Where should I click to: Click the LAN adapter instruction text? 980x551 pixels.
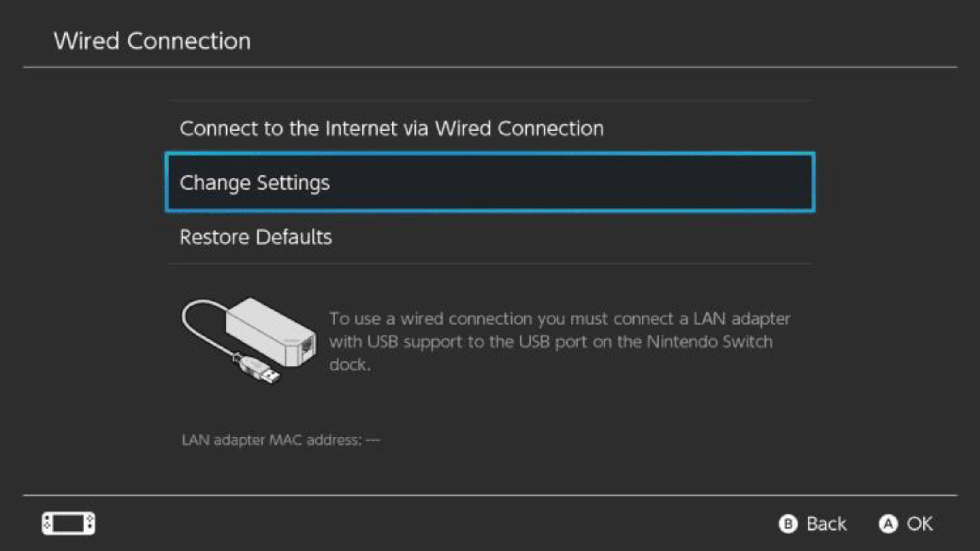coord(560,342)
